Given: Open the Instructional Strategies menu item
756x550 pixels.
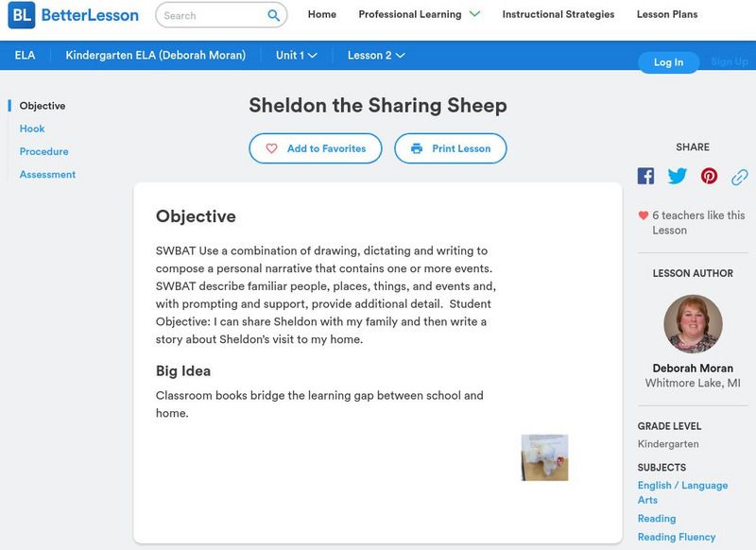Looking at the screenshot, I should [x=558, y=14].
